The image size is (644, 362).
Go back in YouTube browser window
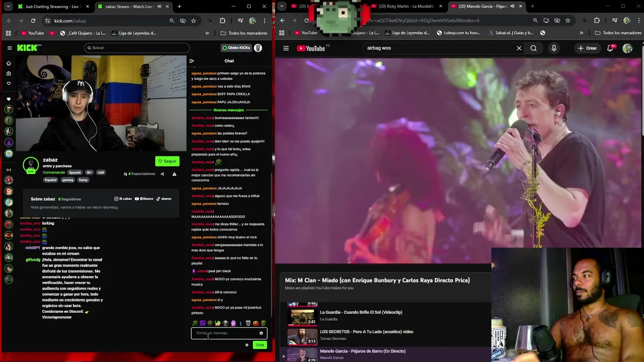pyautogui.click(x=282, y=21)
